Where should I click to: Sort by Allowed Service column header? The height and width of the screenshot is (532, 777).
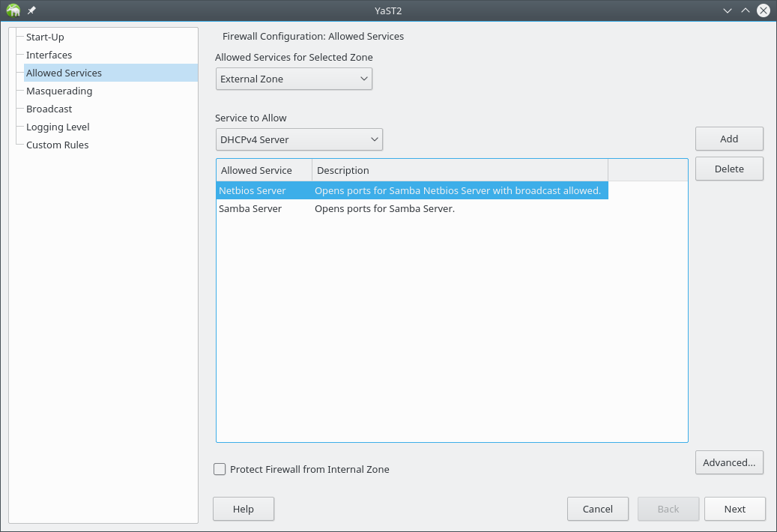click(x=264, y=170)
